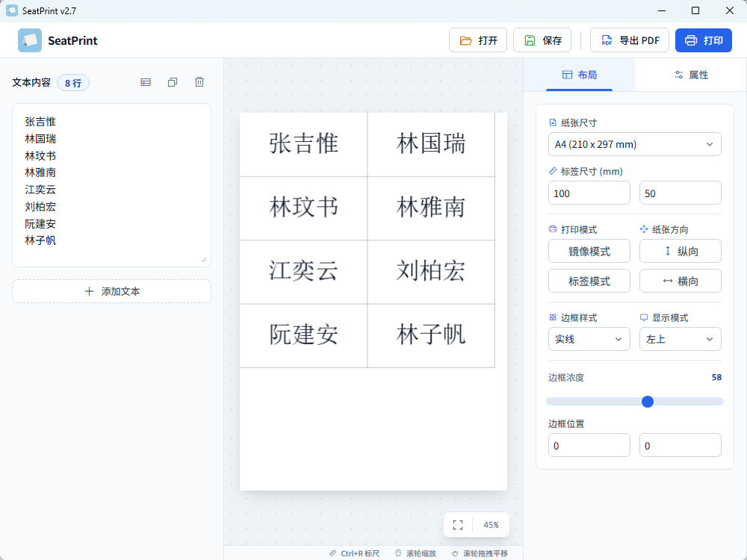Click the 纸张方向 arrows icon
The width and height of the screenshot is (747, 560).
pos(644,229)
